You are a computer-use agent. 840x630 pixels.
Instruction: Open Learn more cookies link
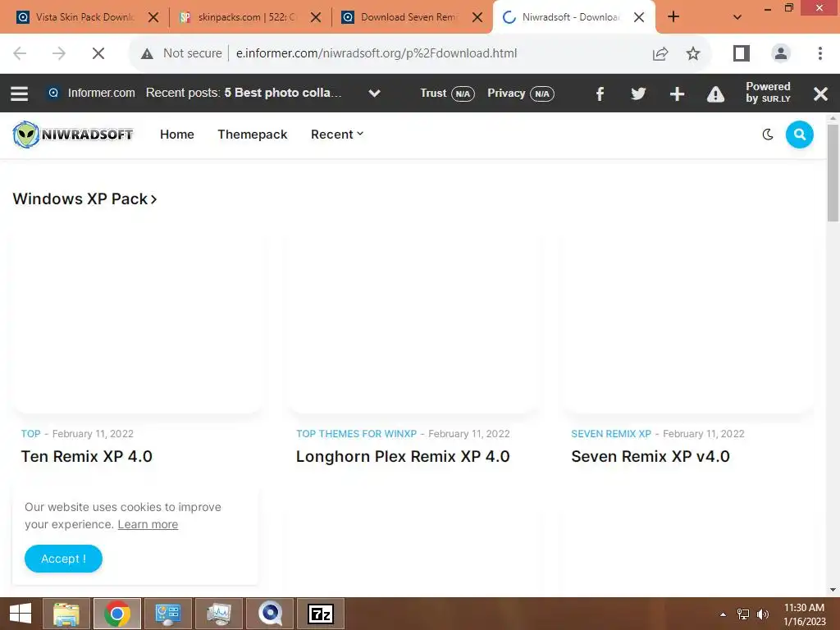(x=148, y=524)
